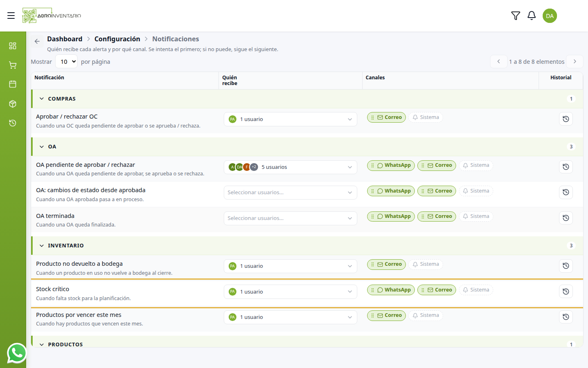Select users for OA terminada

tap(290, 218)
